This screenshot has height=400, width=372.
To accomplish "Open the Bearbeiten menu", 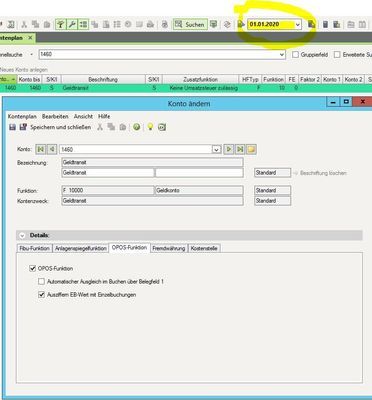I will 55,116.
